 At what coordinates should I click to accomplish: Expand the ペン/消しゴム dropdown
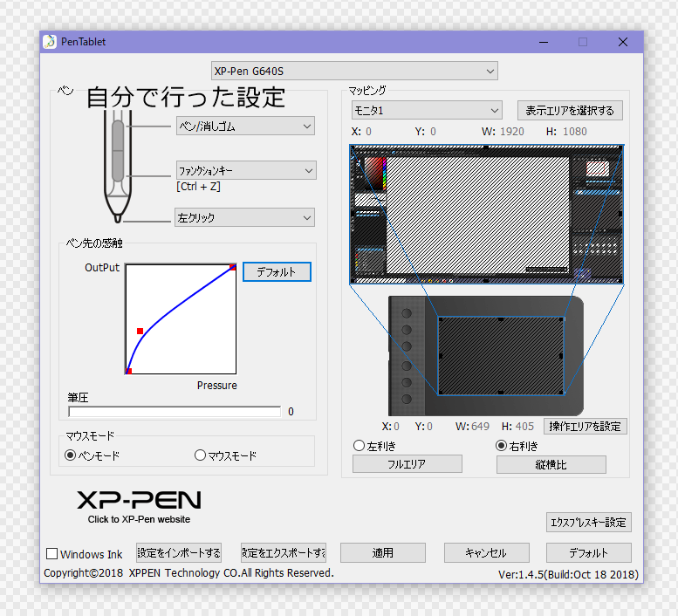click(245, 127)
